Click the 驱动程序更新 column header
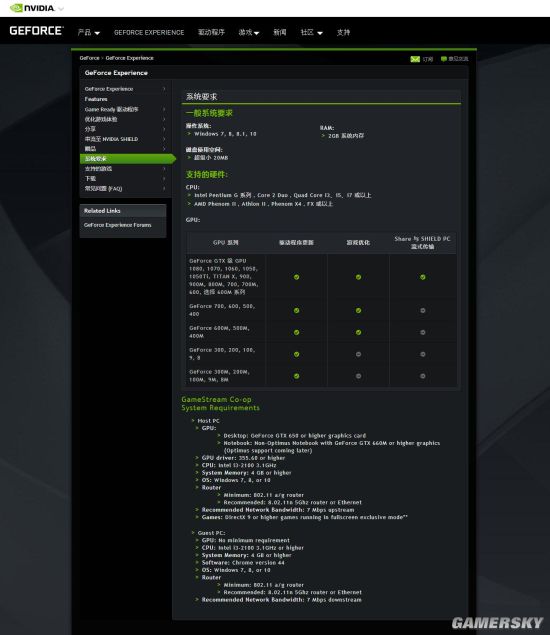Screen dimensions: 550x635 (x=296, y=243)
